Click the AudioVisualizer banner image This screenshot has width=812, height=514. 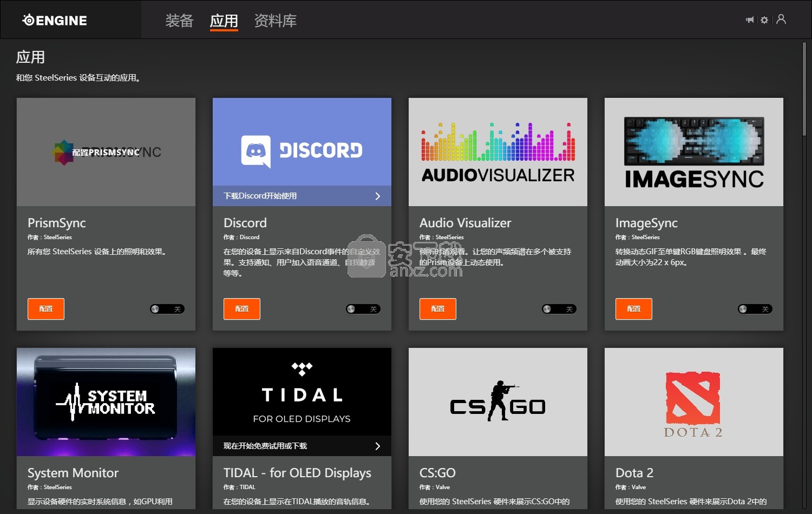(x=498, y=152)
